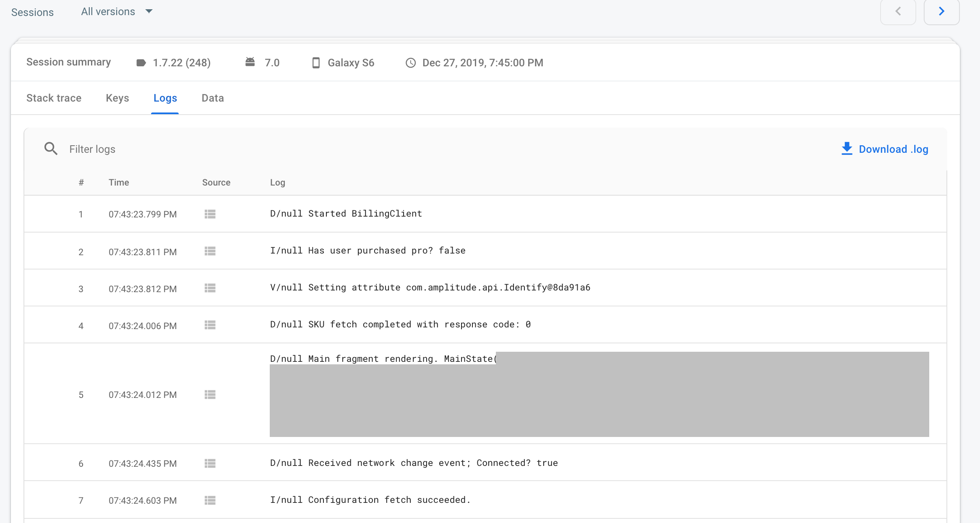Click source icon for Configuration fetch log
This screenshot has height=523, width=980.
pyautogui.click(x=210, y=500)
